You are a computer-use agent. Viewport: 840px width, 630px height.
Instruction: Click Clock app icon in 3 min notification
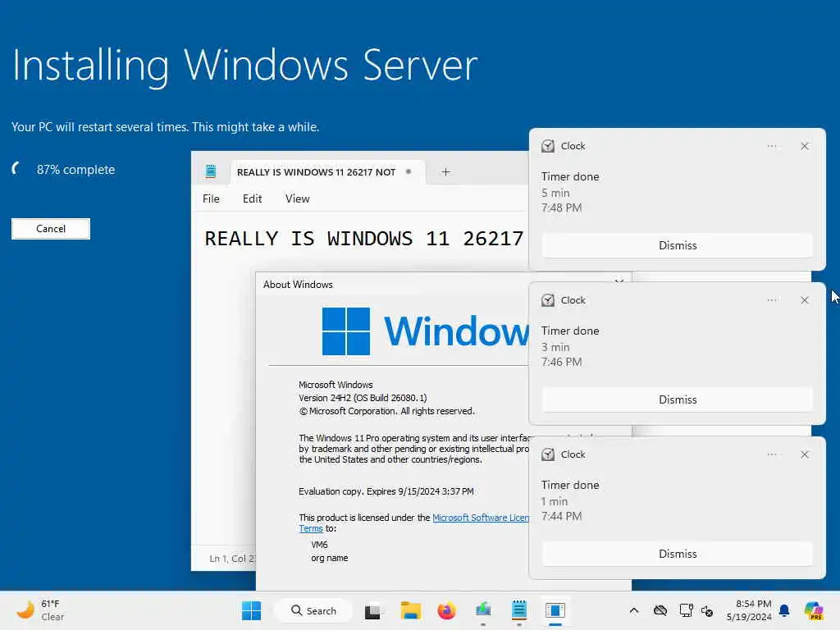click(547, 300)
